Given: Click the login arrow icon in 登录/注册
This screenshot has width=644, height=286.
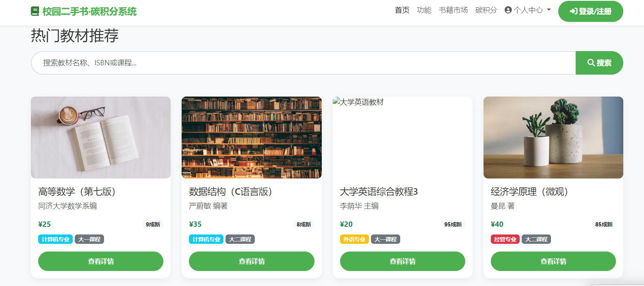Looking at the screenshot, I should pos(573,11).
